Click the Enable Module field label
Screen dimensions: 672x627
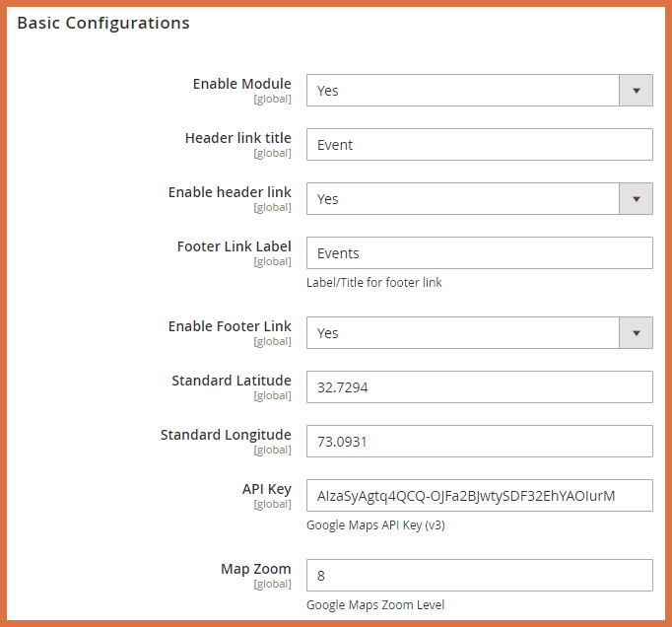tap(241, 84)
